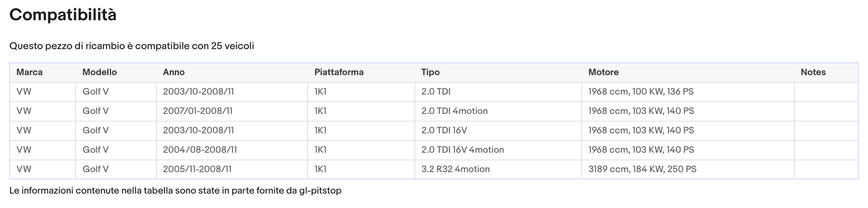This screenshot has width=868, height=208.
Task: Click the Piattaforma column header
Action: pos(339,72)
